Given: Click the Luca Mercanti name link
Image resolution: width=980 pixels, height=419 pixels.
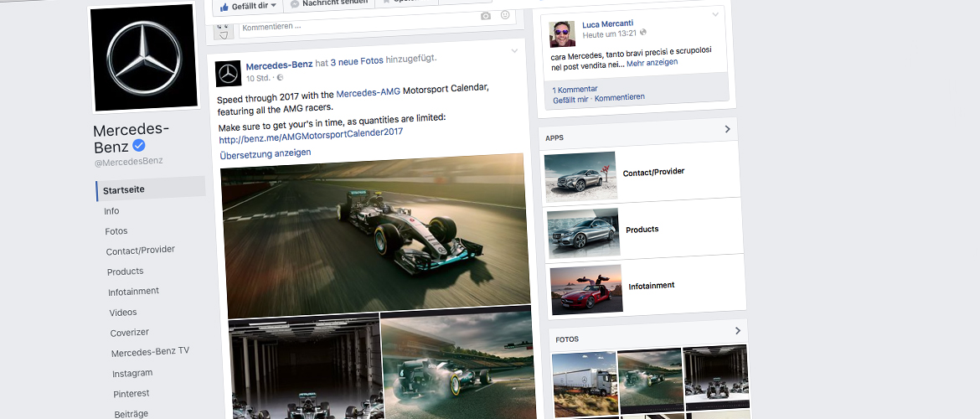Looking at the screenshot, I should 607,24.
